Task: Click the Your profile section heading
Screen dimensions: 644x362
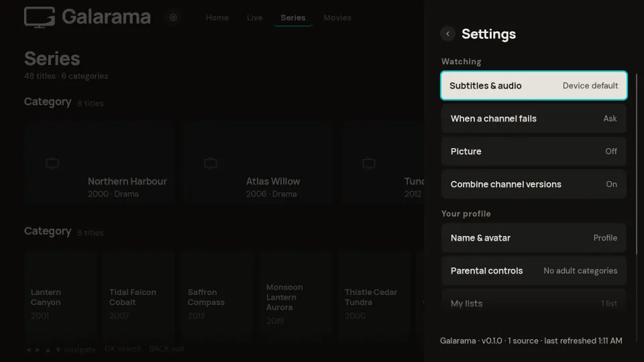Action: click(466, 213)
